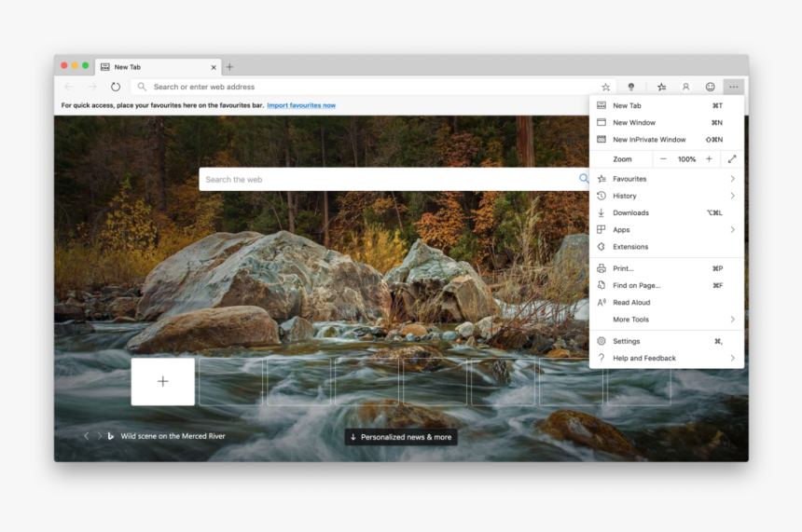Click Wild scene on the Merced River caption

click(x=173, y=436)
